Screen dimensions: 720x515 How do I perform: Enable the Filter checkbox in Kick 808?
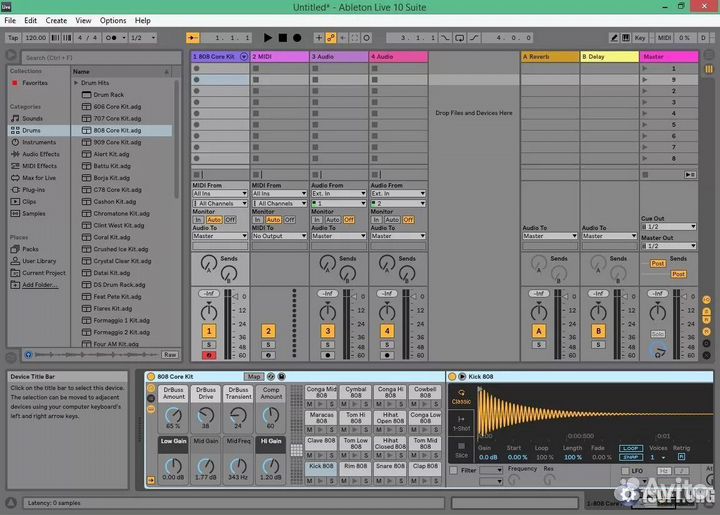point(454,470)
